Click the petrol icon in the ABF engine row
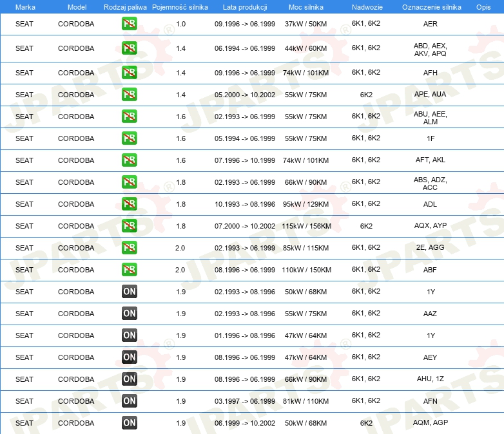The image size is (504, 434). 129,270
